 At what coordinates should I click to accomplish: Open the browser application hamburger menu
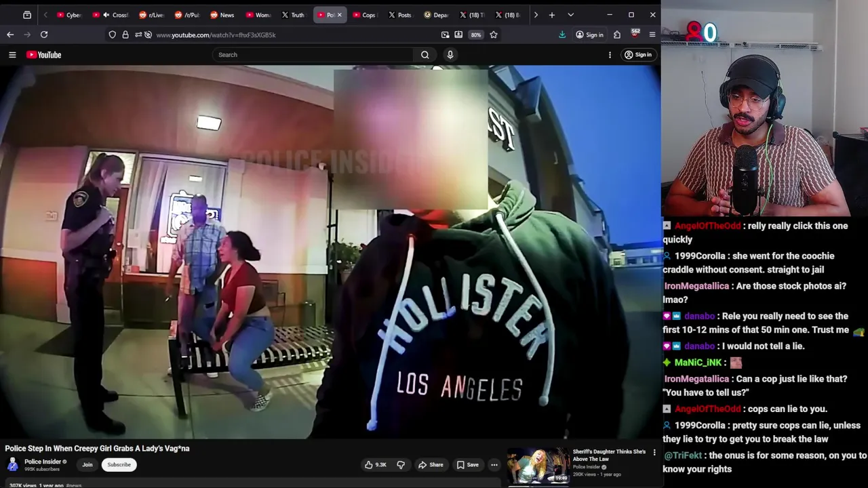pos(652,35)
